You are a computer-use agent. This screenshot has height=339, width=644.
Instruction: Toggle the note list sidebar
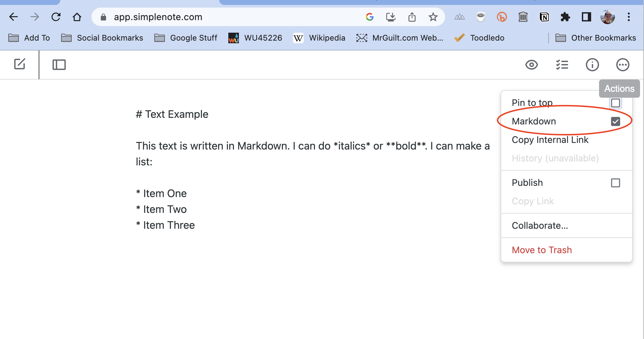click(x=59, y=65)
